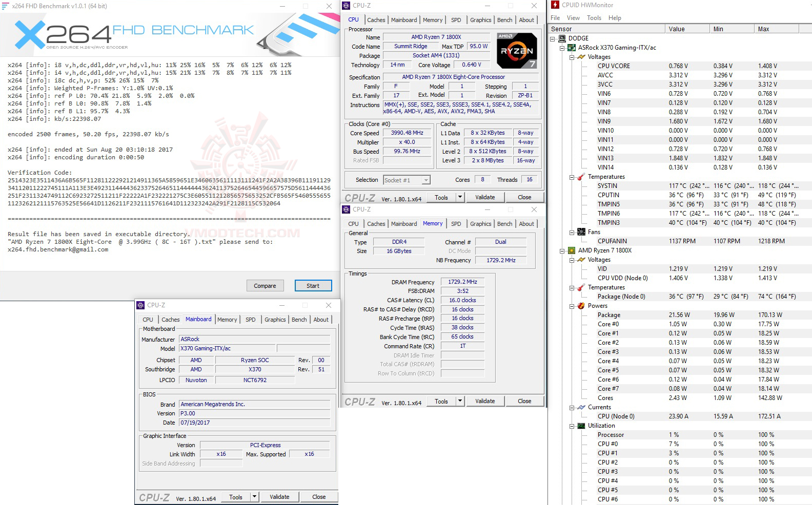Click Validate in the CPU-Z window showing the CPU tab

point(485,197)
